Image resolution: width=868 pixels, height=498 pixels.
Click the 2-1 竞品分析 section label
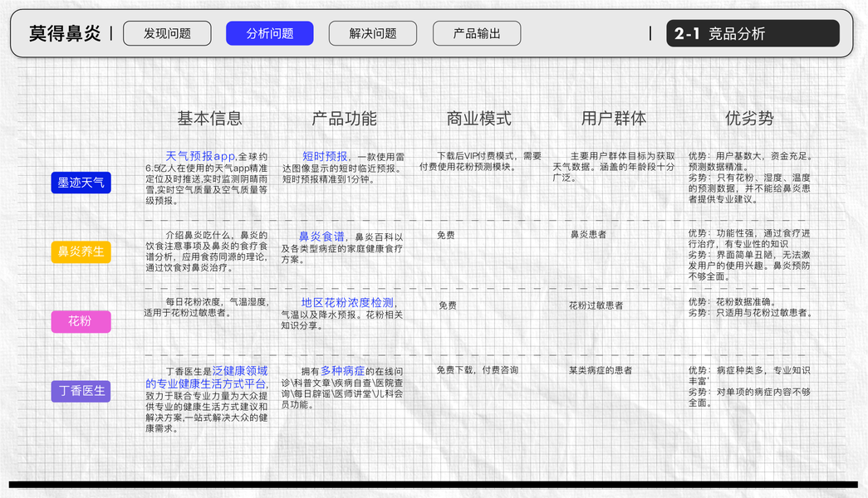click(753, 33)
